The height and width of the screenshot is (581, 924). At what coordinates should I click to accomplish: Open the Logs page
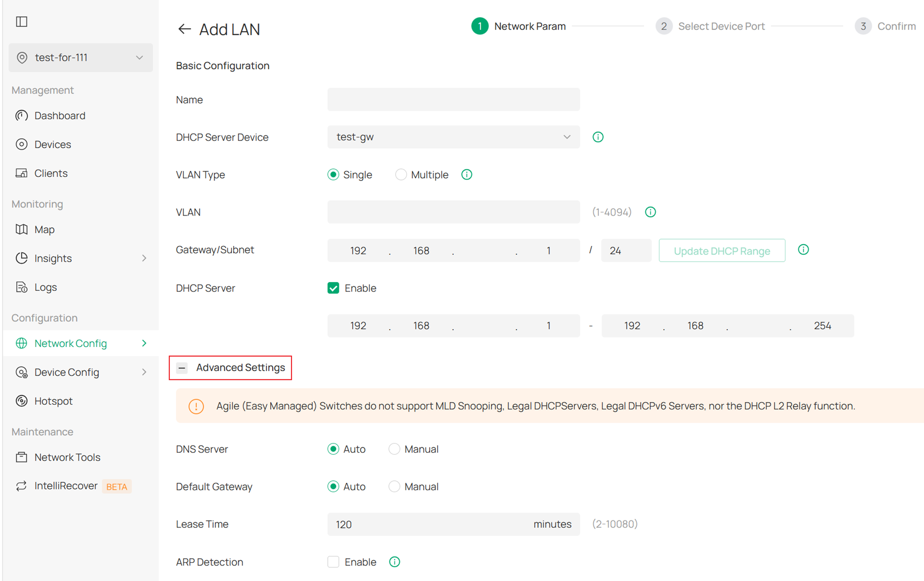tap(45, 287)
